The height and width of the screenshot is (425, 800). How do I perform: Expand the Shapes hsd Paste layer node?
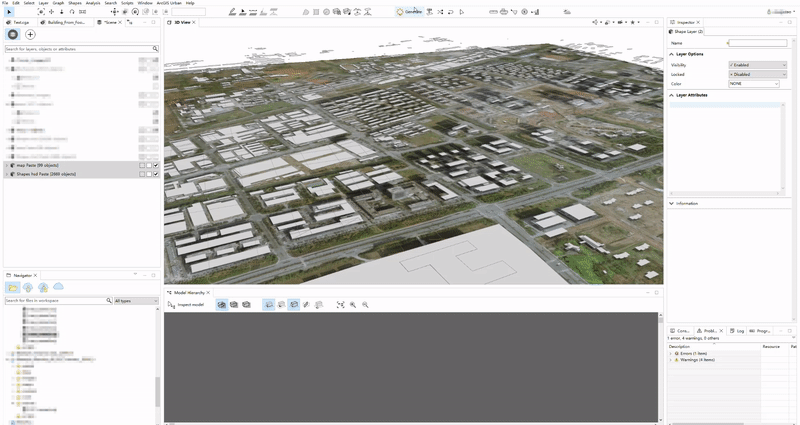[7, 174]
